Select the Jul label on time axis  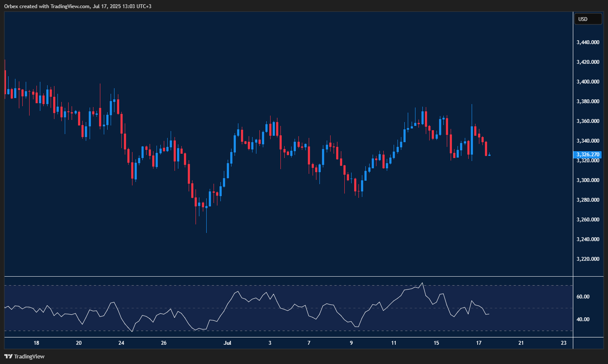point(228,343)
